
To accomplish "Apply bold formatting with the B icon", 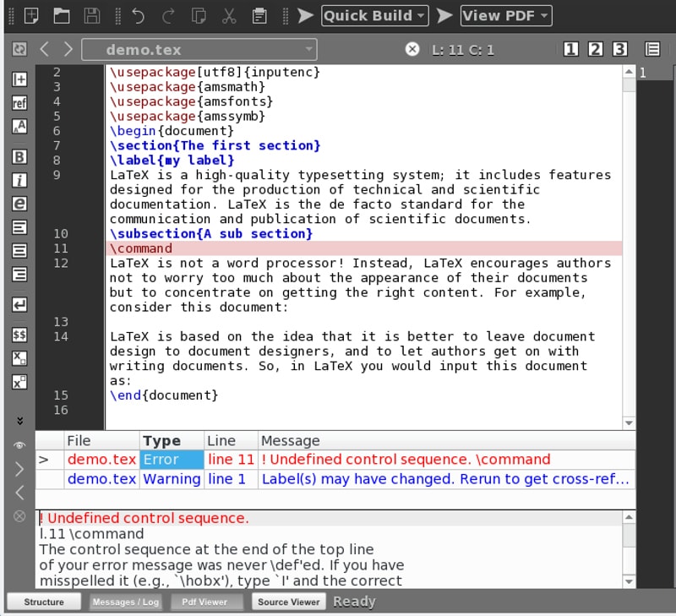I will click(x=19, y=156).
